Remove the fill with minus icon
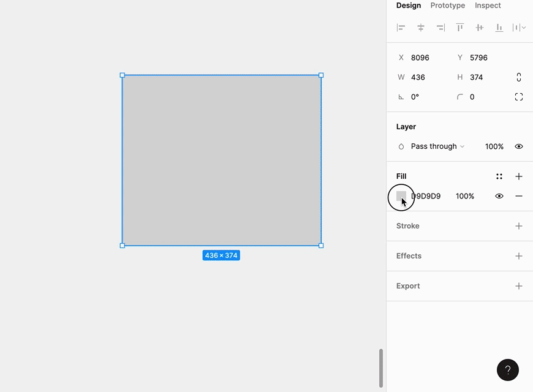 (x=519, y=196)
